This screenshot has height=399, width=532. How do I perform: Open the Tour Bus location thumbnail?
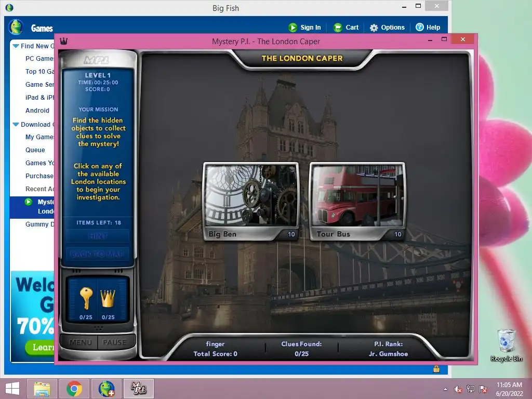pyautogui.click(x=357, y=202)
